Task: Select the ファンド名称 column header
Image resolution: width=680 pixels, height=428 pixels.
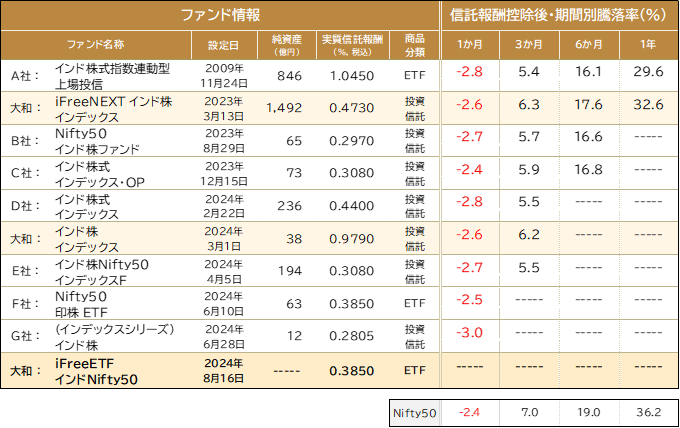Action: click(96, 44)
